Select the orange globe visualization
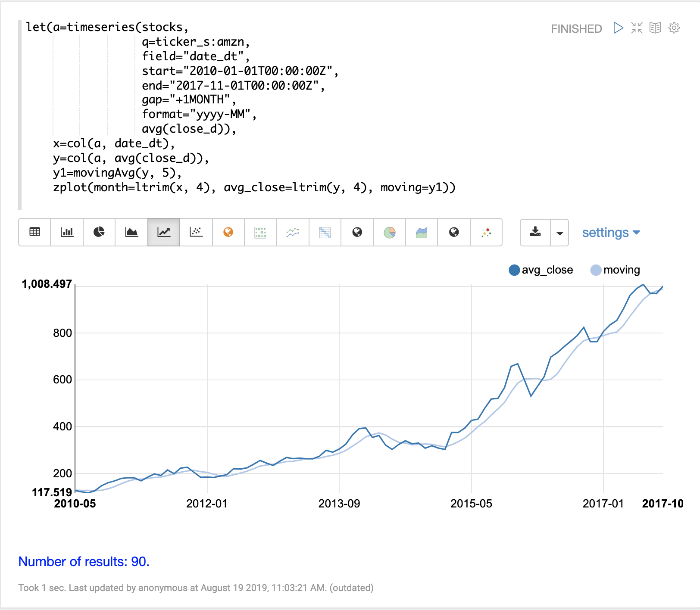The image size is (700, 610). [x=228, y=232]
